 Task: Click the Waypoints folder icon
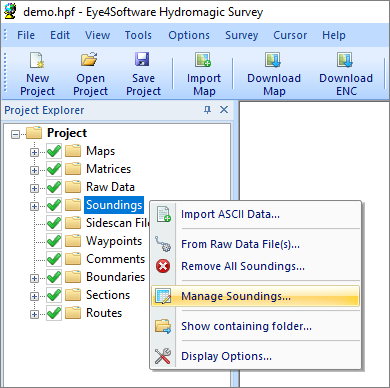point(73,241)
